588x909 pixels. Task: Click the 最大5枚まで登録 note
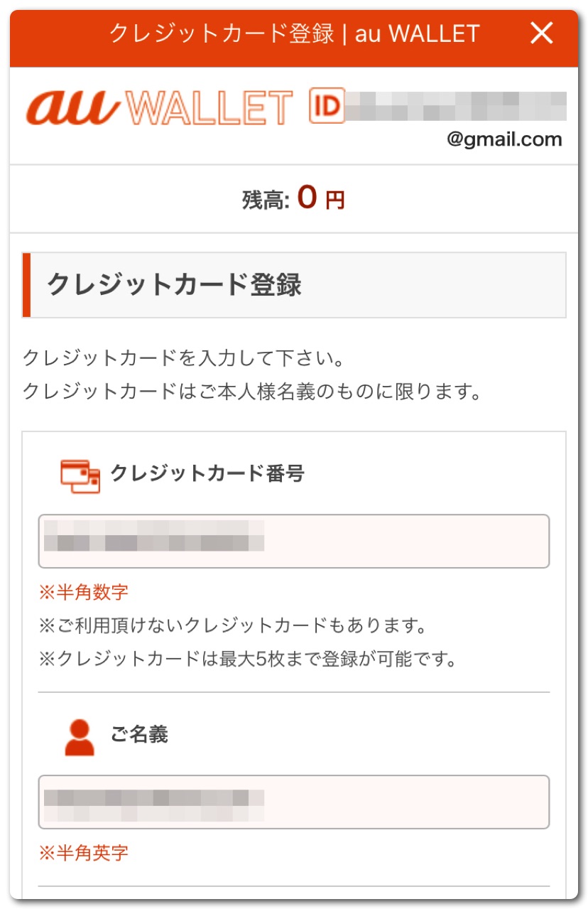246,659
